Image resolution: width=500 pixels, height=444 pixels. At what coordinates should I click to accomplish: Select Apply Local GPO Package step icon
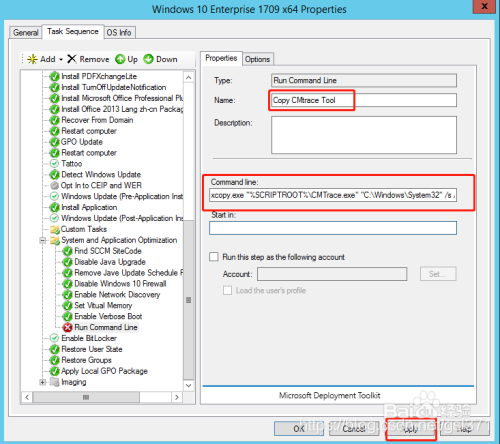(54, 371)
